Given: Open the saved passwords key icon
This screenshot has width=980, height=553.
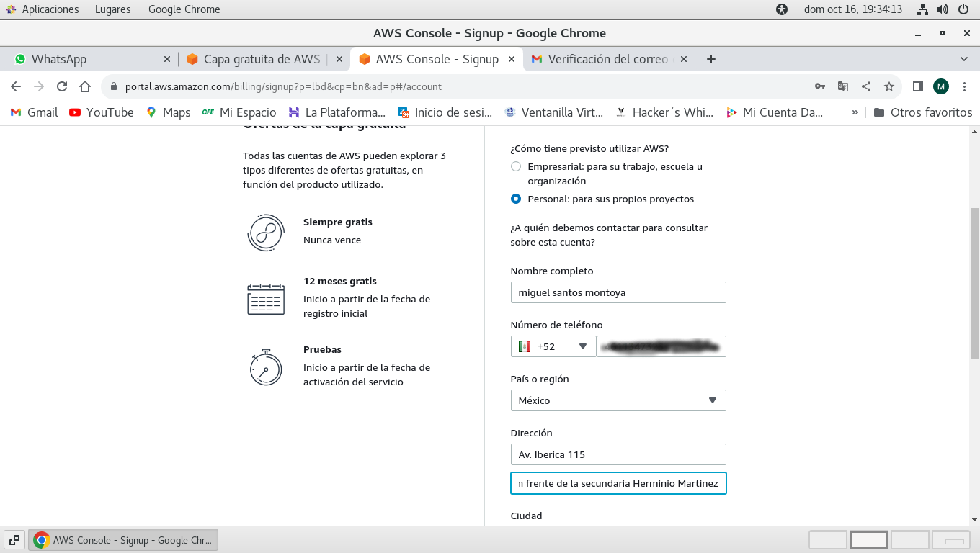Looking at the screenshot, I should 820,86.
